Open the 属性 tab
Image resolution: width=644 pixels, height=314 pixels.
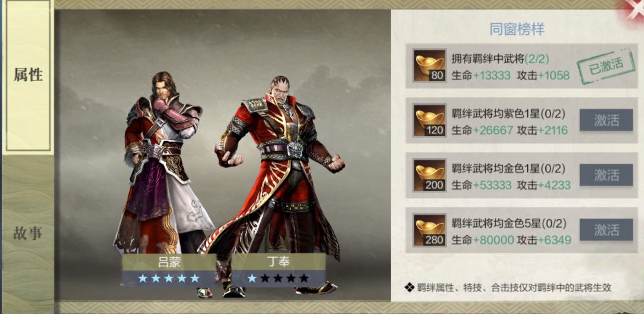28,75
